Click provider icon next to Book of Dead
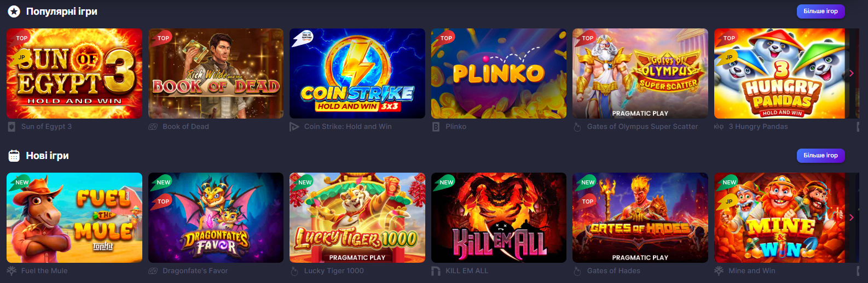 [153, 127]
